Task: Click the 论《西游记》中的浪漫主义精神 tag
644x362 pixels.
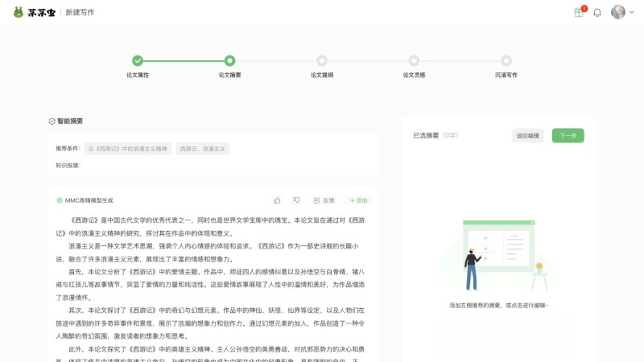Action: (x=128, y=149)
